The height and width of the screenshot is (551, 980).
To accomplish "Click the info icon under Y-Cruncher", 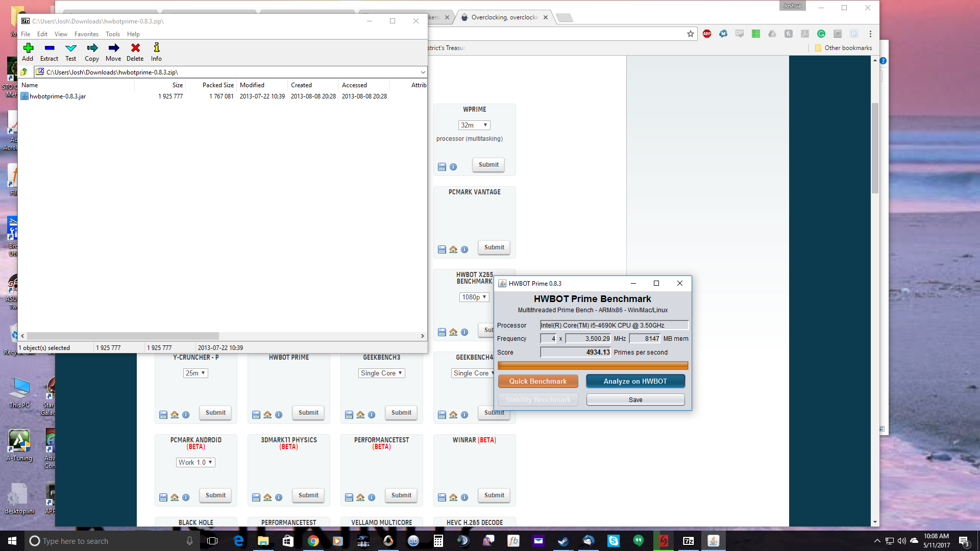I will tap(186, 415).
